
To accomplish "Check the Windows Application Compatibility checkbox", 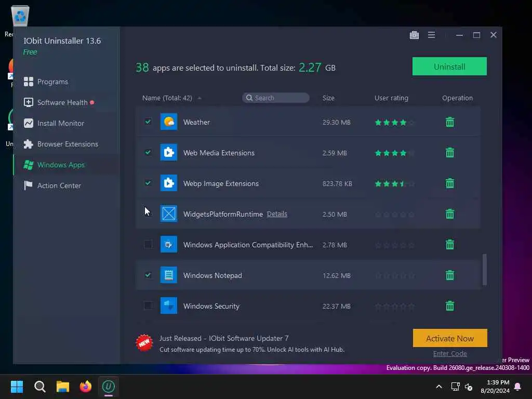I will [x=148, y=244].
